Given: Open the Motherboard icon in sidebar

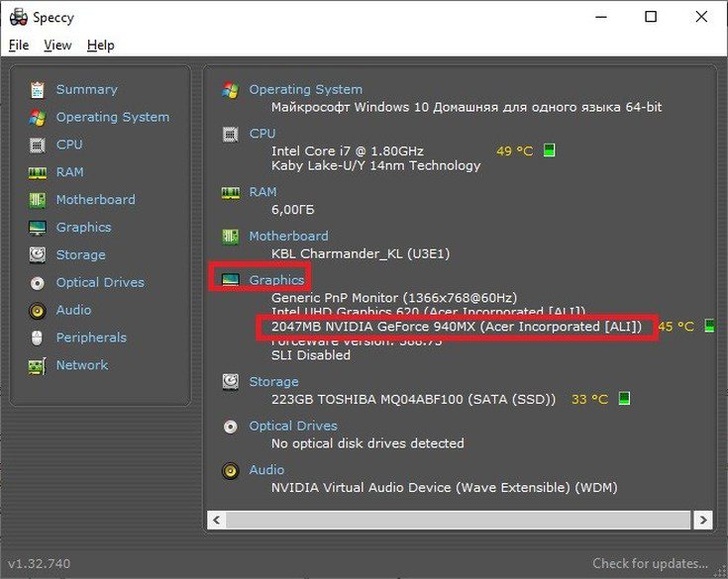Looking at the screenshot, I should tap(38, 200).
